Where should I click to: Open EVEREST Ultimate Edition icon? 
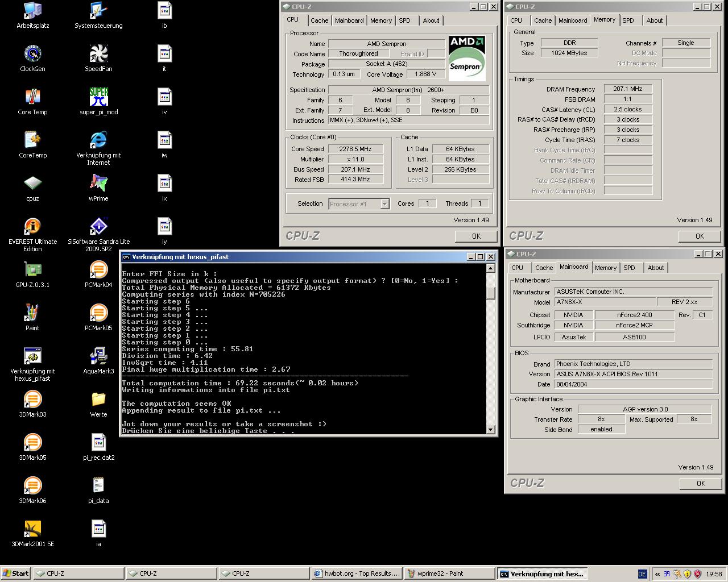click(32, 234)
